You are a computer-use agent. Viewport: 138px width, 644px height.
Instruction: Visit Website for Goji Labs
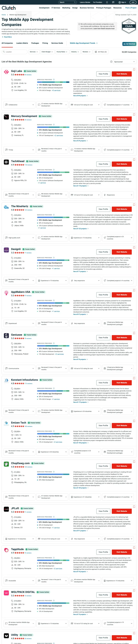[x=122, y=74]
